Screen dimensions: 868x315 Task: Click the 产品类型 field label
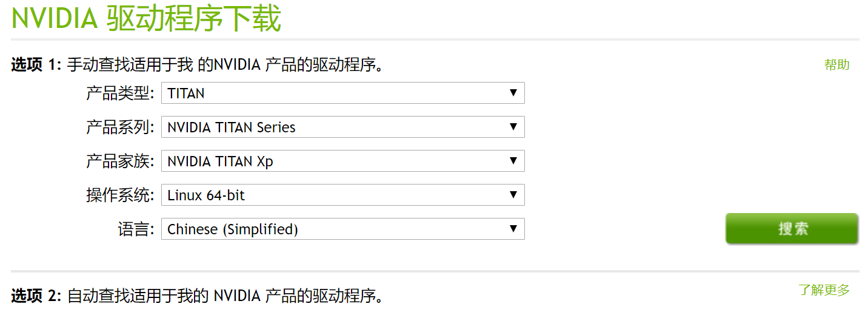click(120, 93)
